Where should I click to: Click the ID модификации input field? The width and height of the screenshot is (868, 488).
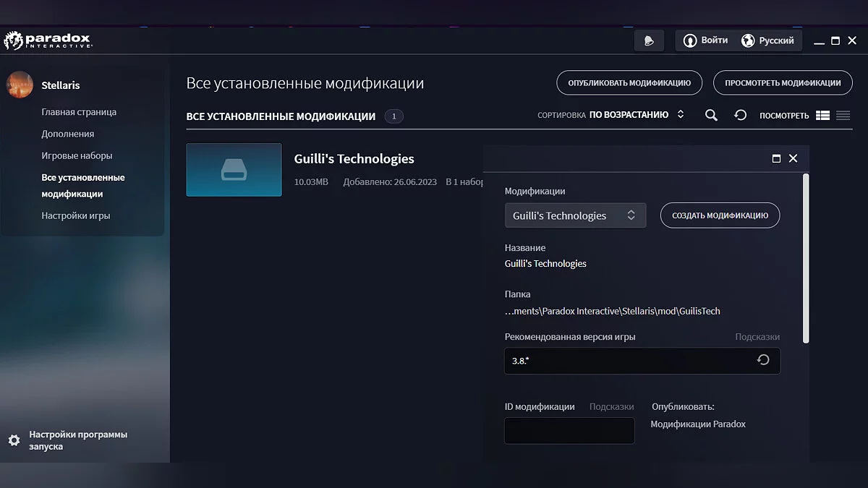click(x=569, y=431)
